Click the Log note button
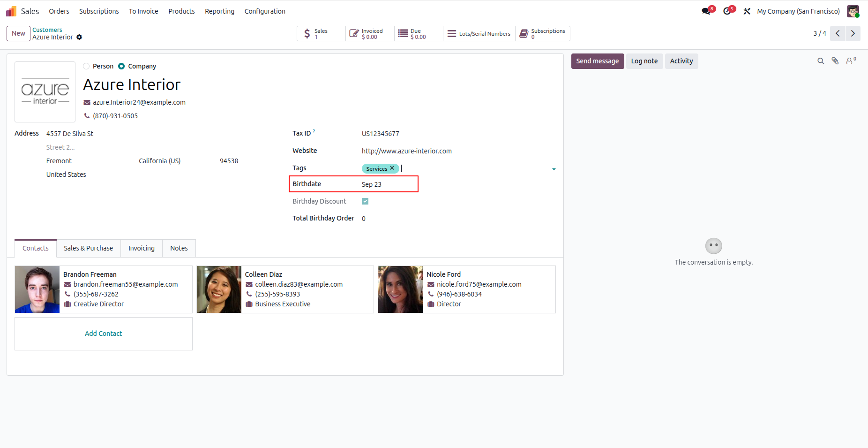The width and height of the screenshot is (868, 448). [x=644, y=61]
